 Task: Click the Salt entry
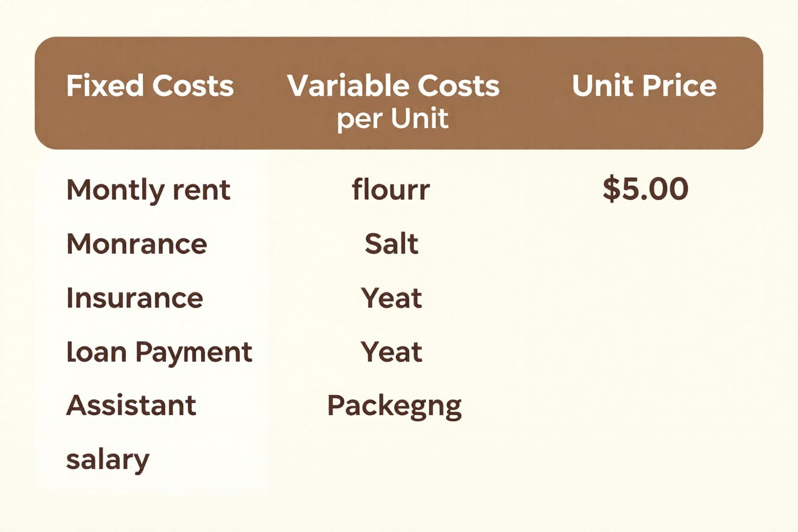coord(391,244)
